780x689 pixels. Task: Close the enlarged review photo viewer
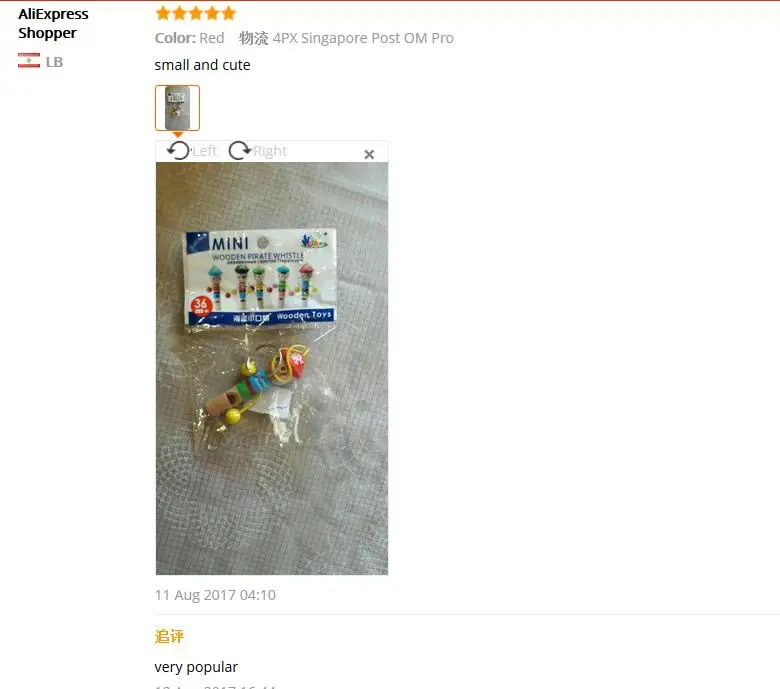[369, 154]
